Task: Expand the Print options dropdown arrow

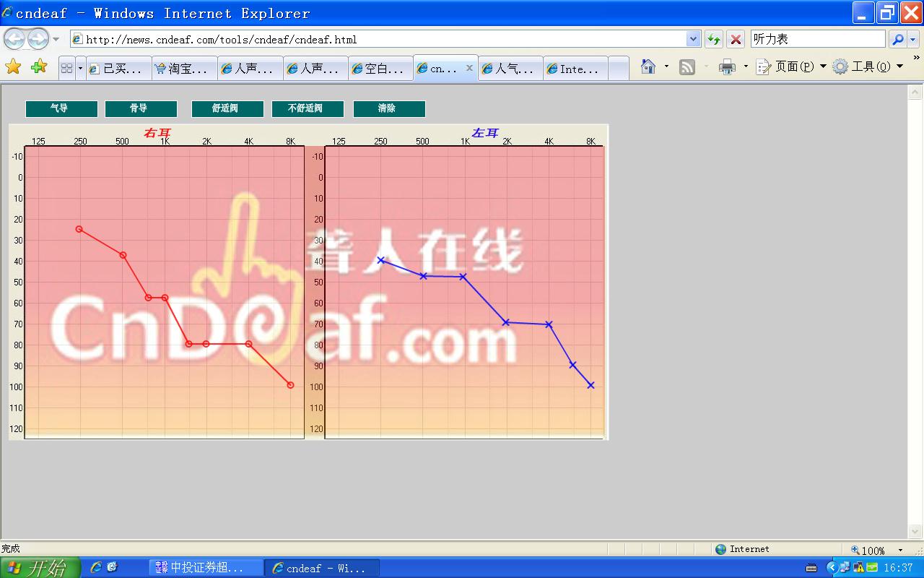Action: 746,67
